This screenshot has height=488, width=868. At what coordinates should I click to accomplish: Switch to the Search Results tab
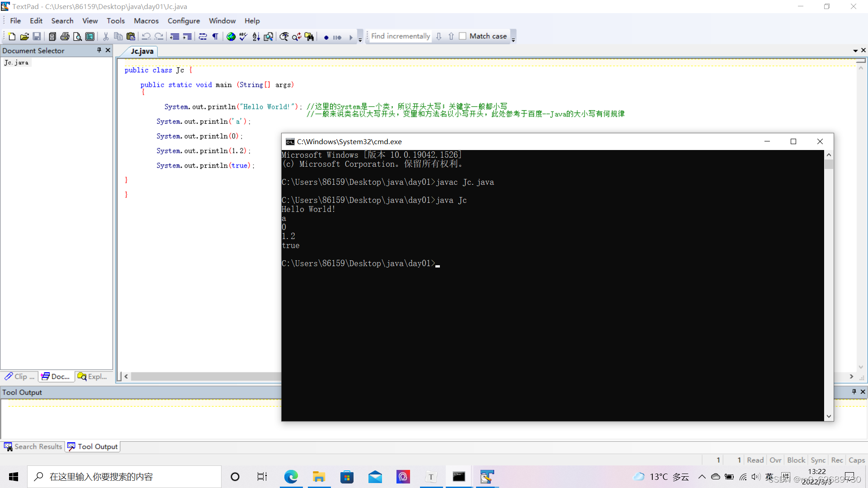click(x=33, y=447)
